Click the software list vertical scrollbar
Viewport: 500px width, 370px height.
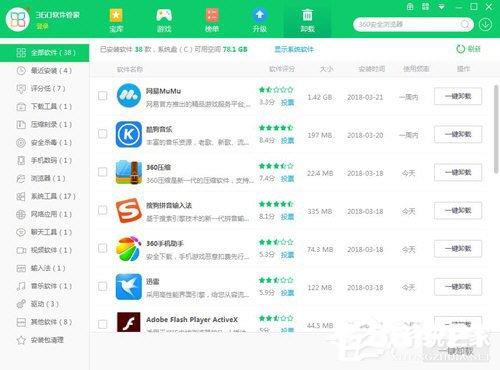(x=496, y=129)
